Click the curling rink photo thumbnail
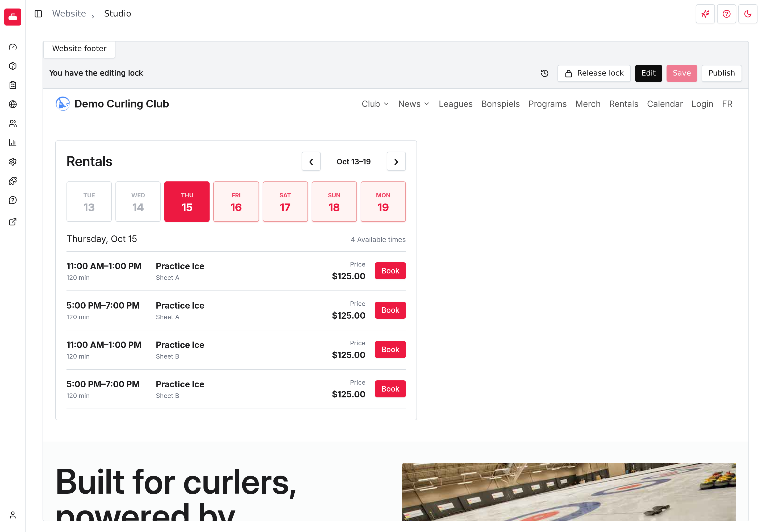This screenshot has height=532, width=766. pos(569,492)
